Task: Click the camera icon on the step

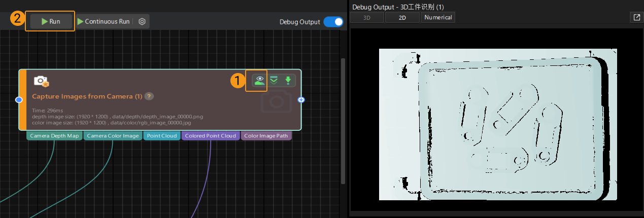Action: tap(41, 81)
